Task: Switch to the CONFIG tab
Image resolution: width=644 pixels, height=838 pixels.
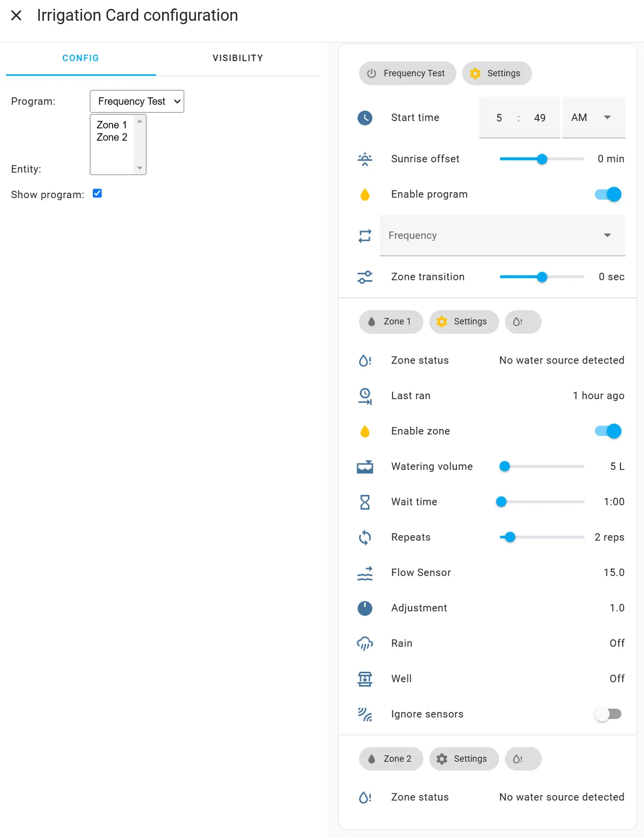Action: click(80, 58)
